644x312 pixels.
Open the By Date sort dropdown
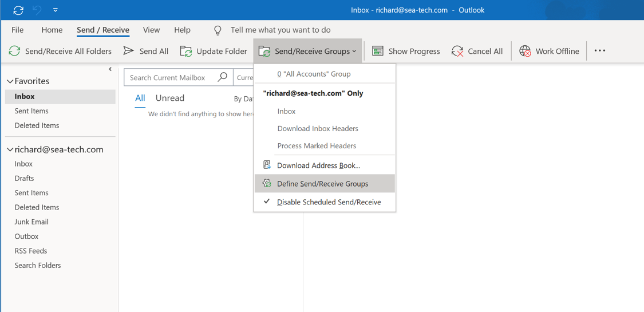[244, 98]
